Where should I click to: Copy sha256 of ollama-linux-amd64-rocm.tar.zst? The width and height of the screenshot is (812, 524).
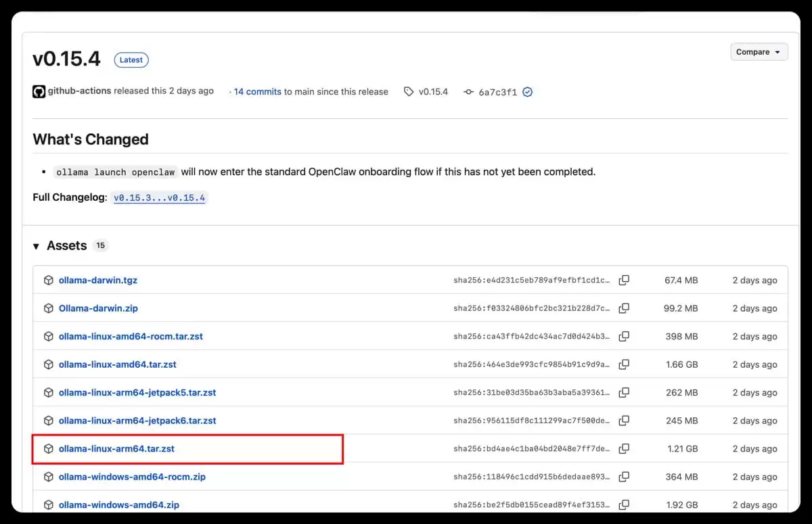(x=624, y=336)
